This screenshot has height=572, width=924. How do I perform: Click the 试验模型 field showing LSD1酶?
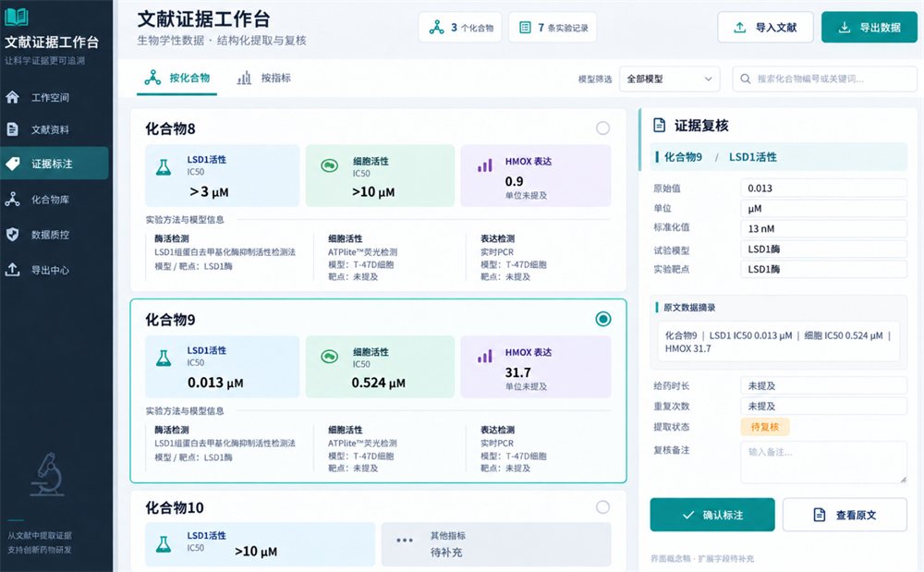[824, 249]
